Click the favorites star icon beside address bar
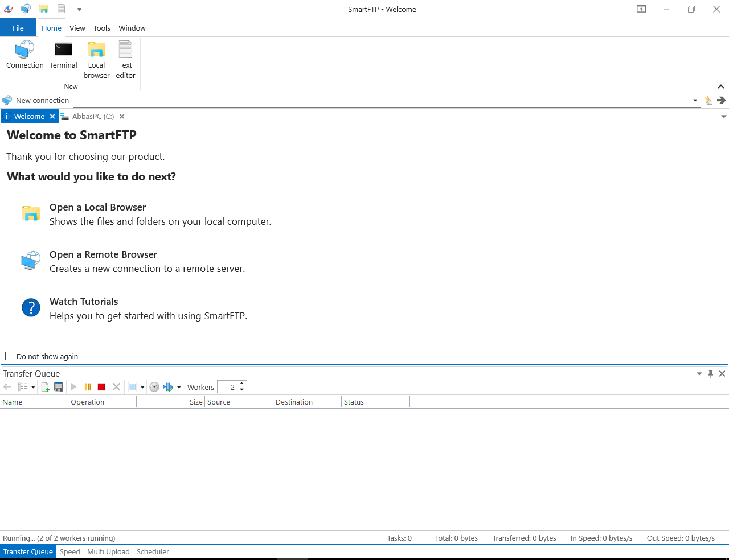Screen dimensions: 729x560 point(708,100)
